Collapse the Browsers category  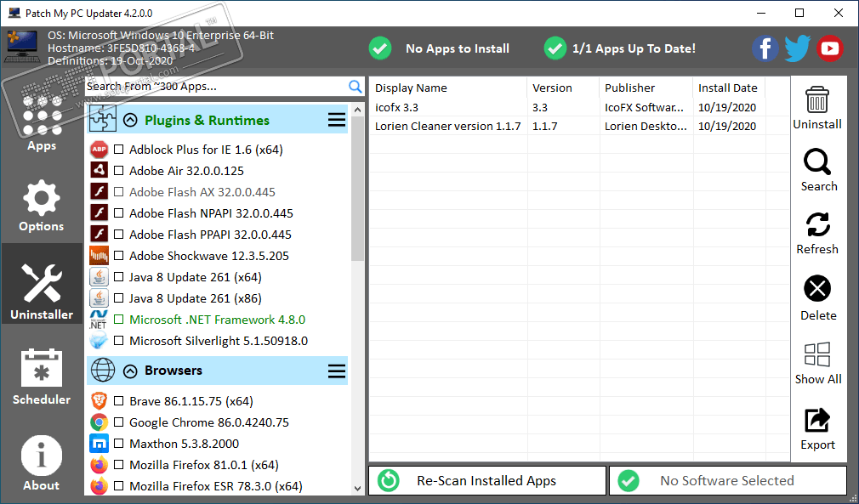click(x=130, y=371)
